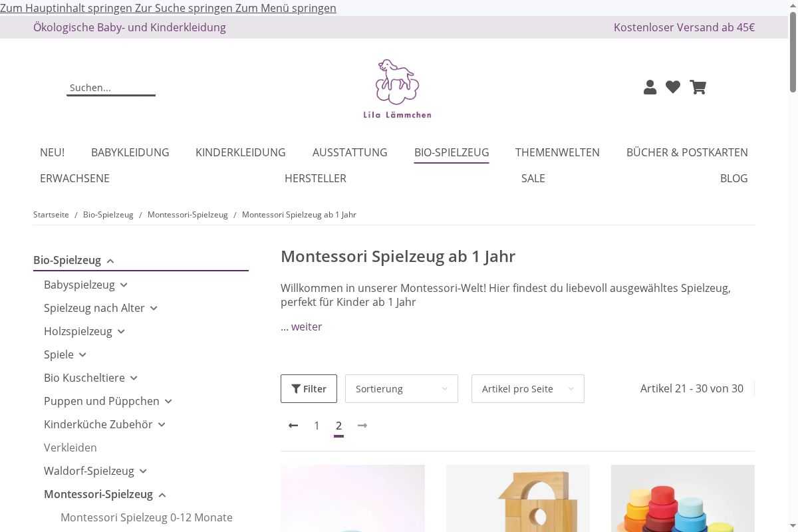Open Artikel pro Seite dropdown
This screenshot has width=798, height=532.
coord(527,388)
